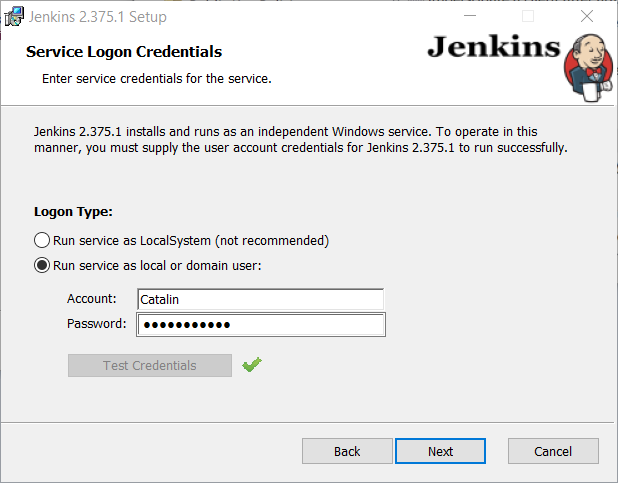Cancel the Jenkins setup
Image resolution: width=618 pixels, height=483 pixels.
tap(553, 451)
